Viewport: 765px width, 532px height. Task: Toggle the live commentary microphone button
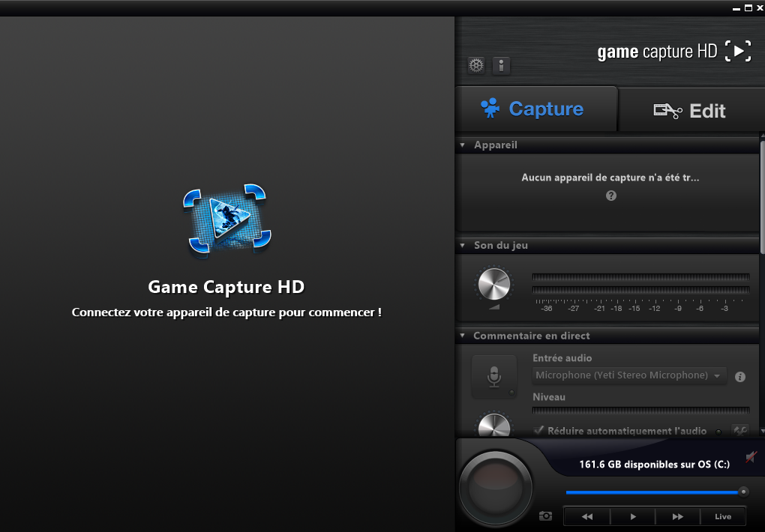(494, 376)
